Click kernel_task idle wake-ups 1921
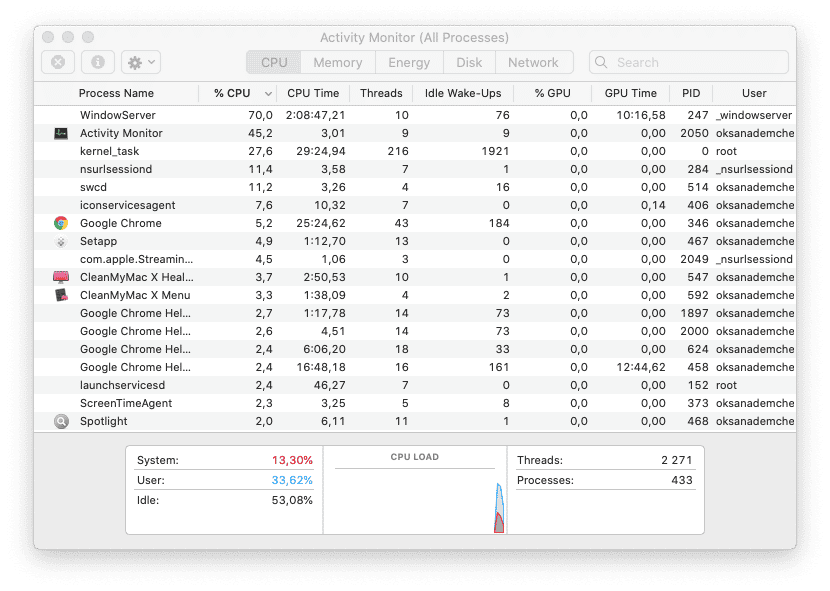 tap(495, 151)
